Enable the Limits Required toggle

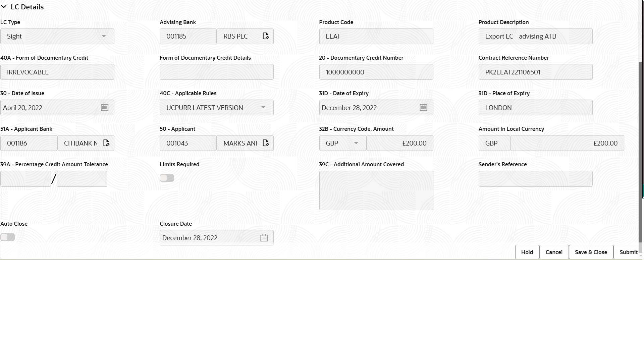click(x=167, y=178)
